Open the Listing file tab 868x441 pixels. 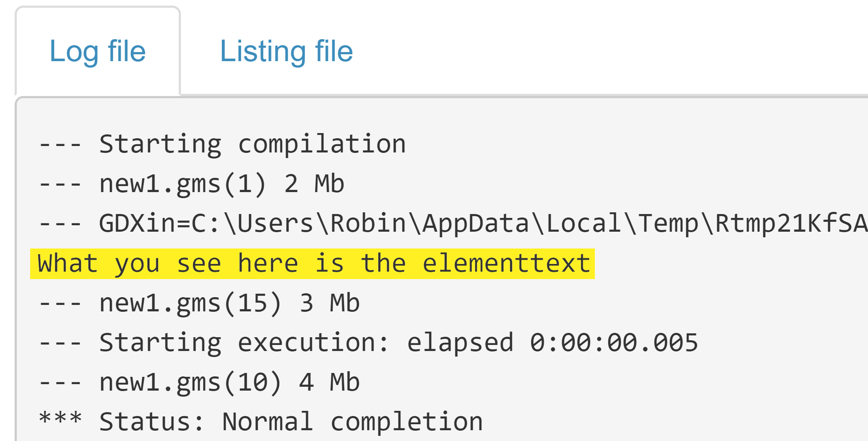(x=286, y=51)
